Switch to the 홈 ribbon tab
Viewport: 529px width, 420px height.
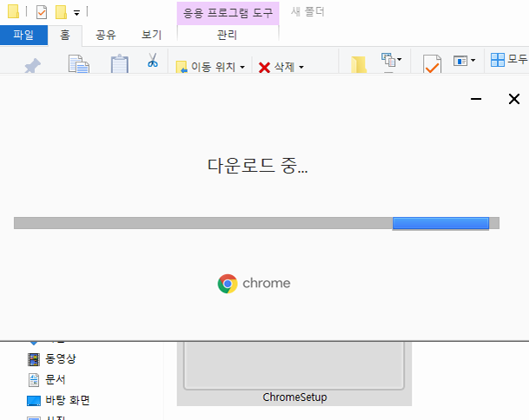click(x=65, y=35)
